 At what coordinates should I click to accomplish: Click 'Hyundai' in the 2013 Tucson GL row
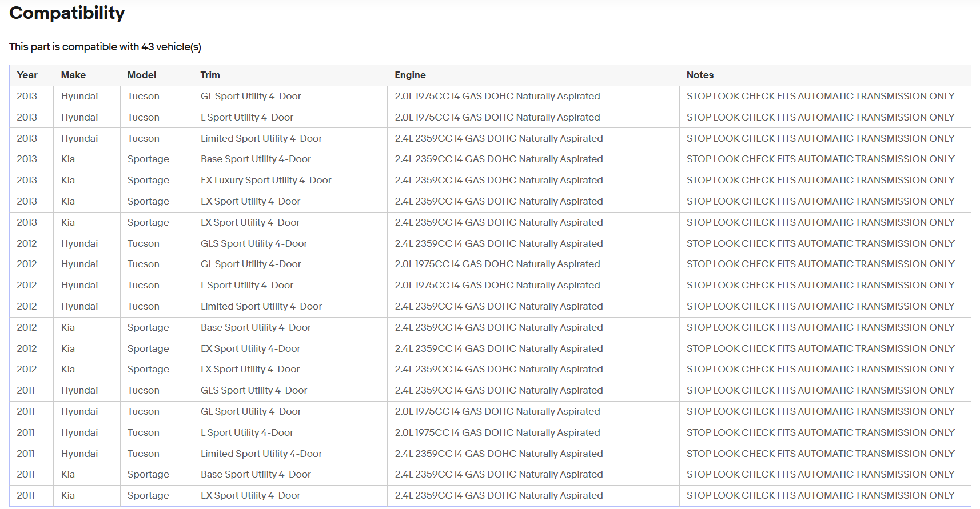pos(79,96)
